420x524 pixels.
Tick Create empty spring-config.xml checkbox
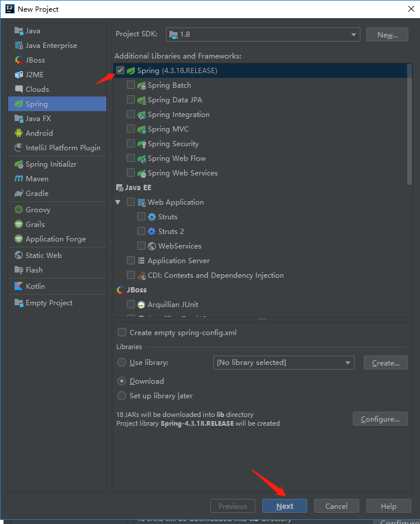(122, 332)
